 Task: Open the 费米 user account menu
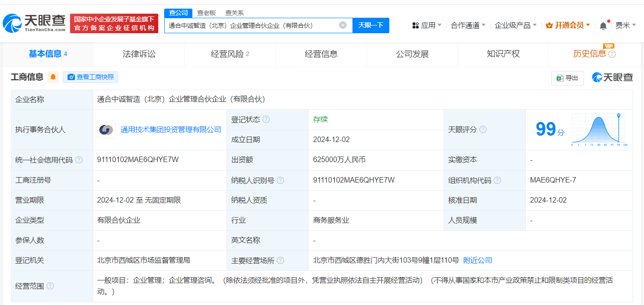click(x=625, y=25)
